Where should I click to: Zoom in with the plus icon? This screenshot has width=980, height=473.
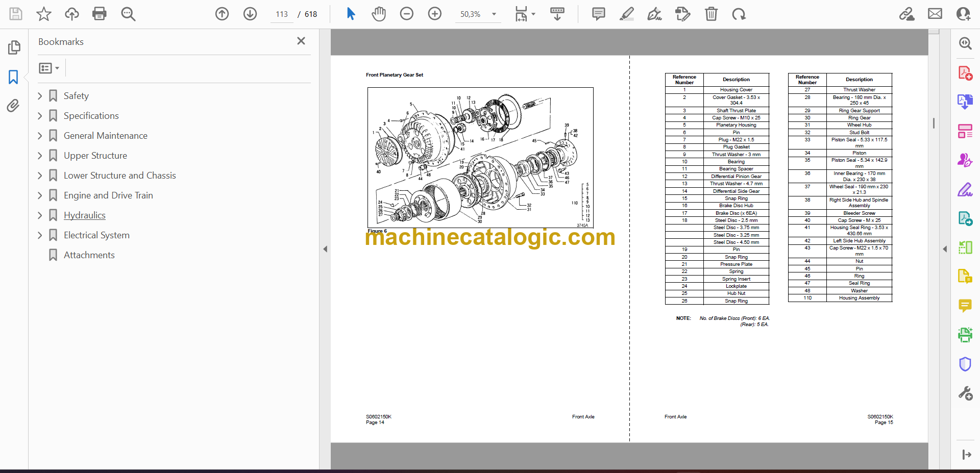click(x=435, y=14)
